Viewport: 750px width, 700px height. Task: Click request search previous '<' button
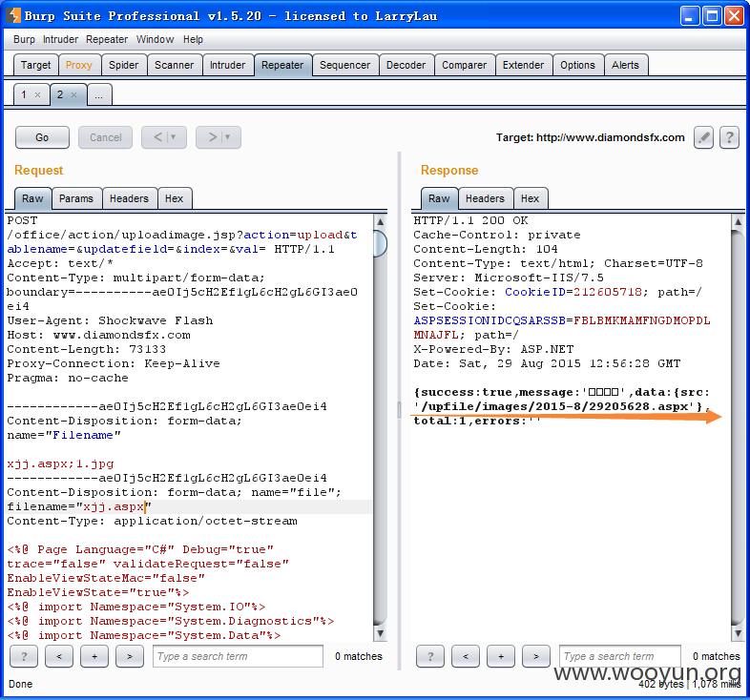click(x=59, y=656)
